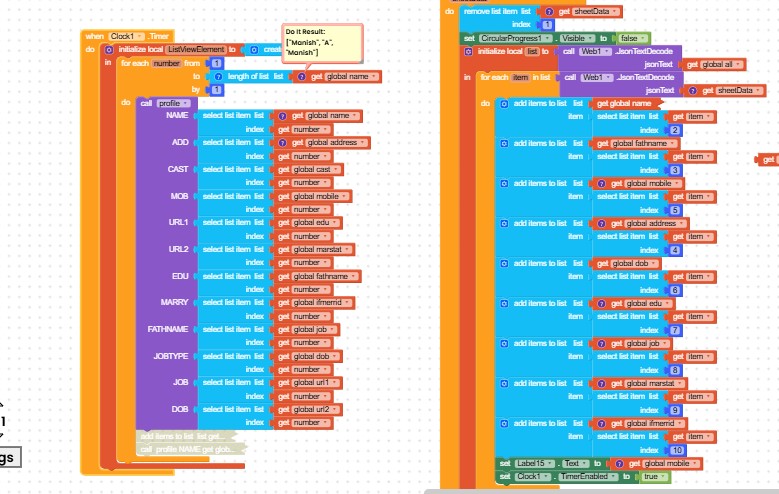Click gear icon on initialize local ListViewElement block

click(x=109, y=50)
